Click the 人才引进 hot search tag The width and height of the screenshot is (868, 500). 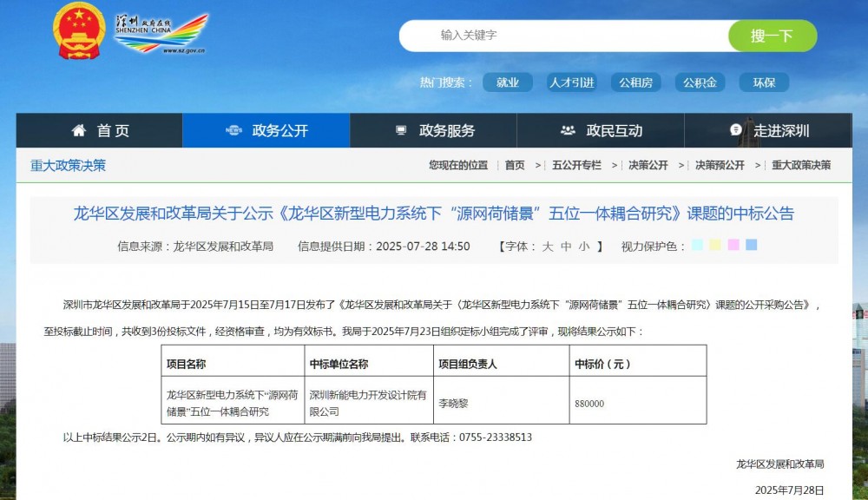click(x=572, y=82)
